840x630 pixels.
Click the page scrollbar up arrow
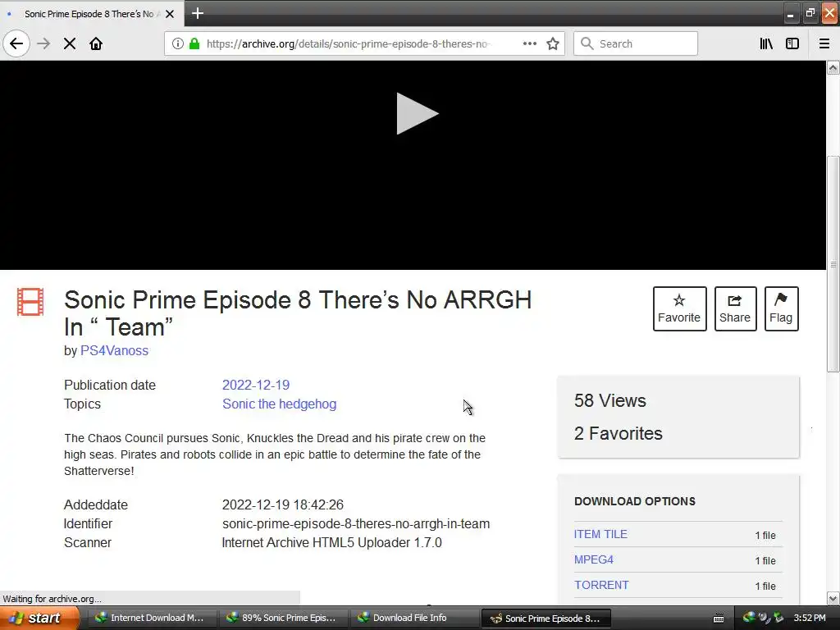coord(833,67)
